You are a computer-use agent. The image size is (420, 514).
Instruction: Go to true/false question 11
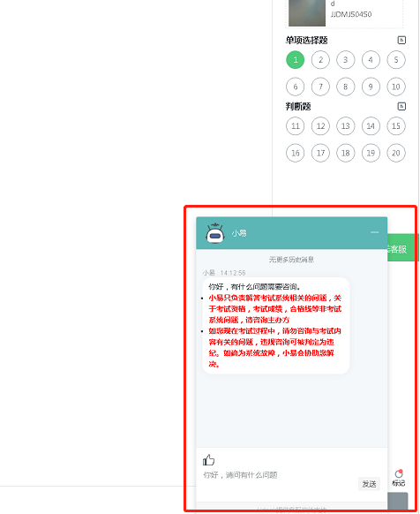296,126
